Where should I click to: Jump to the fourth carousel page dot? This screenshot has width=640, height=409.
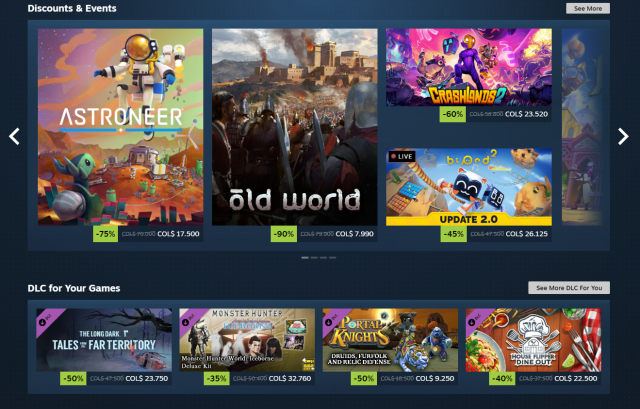pyautogui.click(x=333, y=258)
